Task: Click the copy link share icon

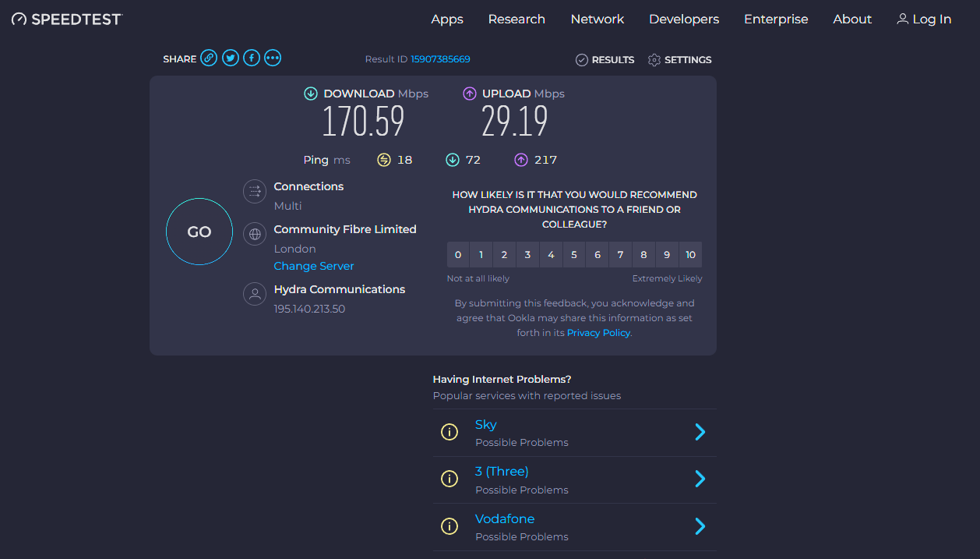Action: click(x=209, y=58)
